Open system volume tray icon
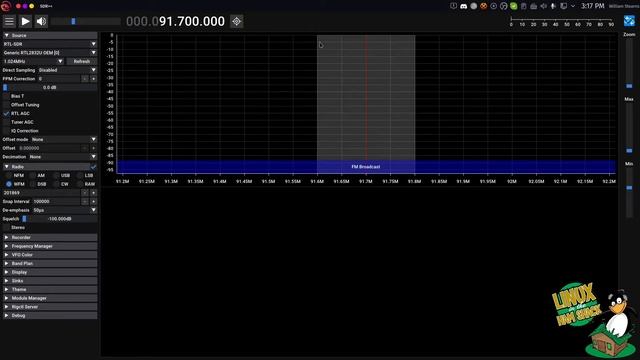 coord(543,6)
